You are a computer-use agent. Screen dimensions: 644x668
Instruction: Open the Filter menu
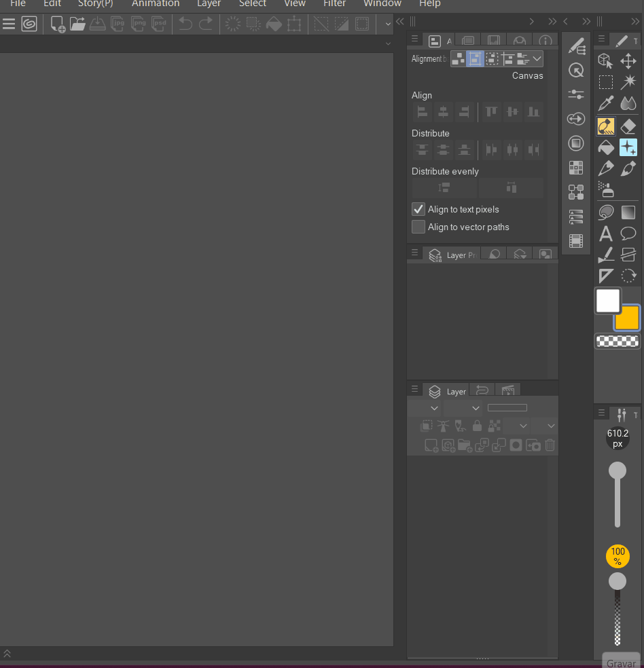point(334,3)
